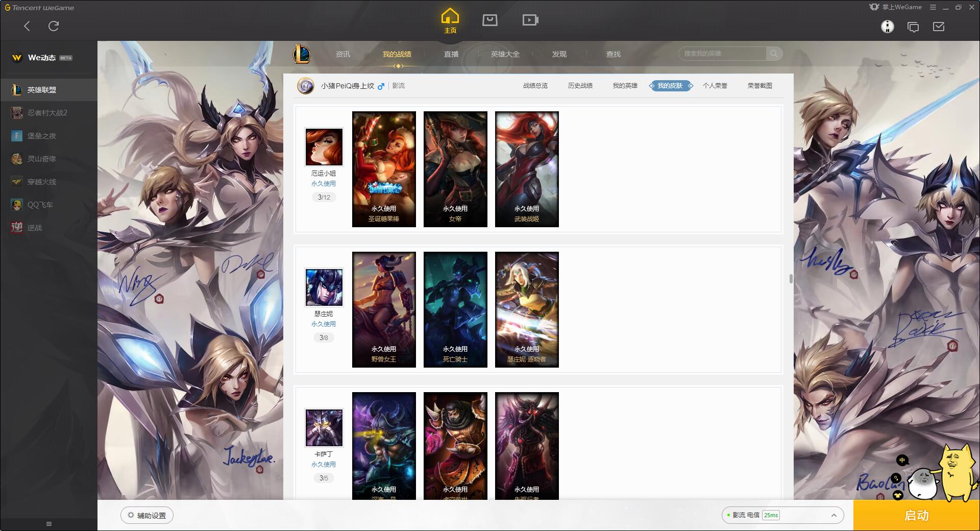This screenshot has width=980, height=531.
Task: Expand the 影流 电信 server dropdown
Action: point(782,515)
